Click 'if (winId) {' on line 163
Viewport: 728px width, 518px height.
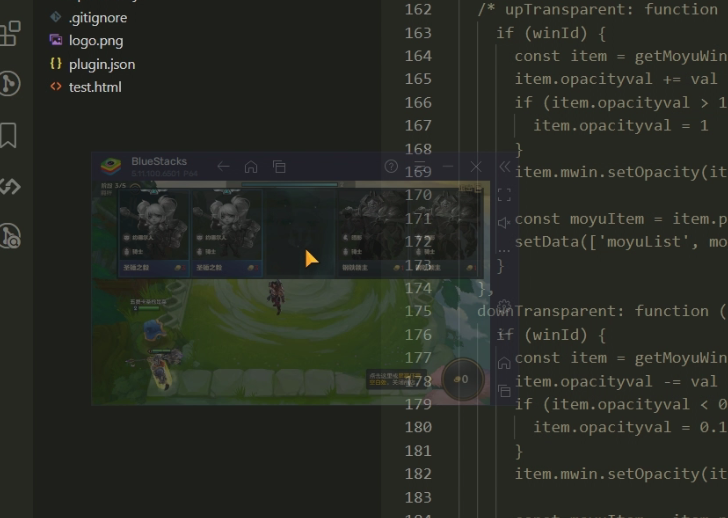coord(551,33)
